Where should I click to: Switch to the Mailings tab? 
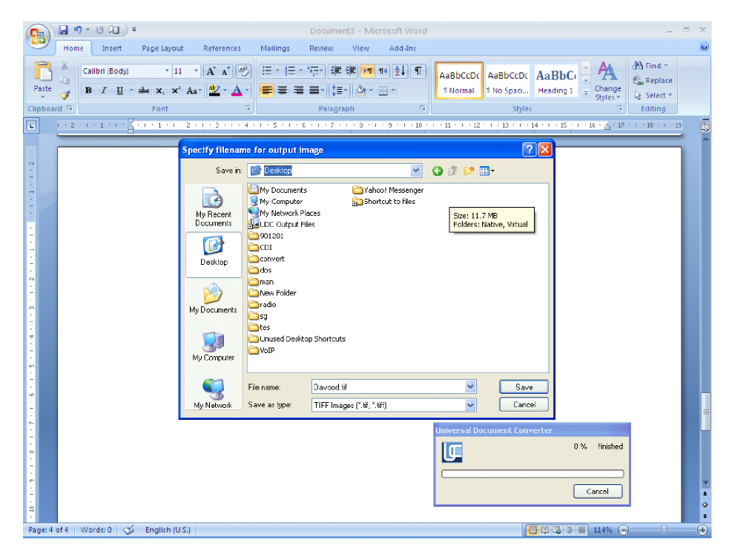tap(275, 48)
